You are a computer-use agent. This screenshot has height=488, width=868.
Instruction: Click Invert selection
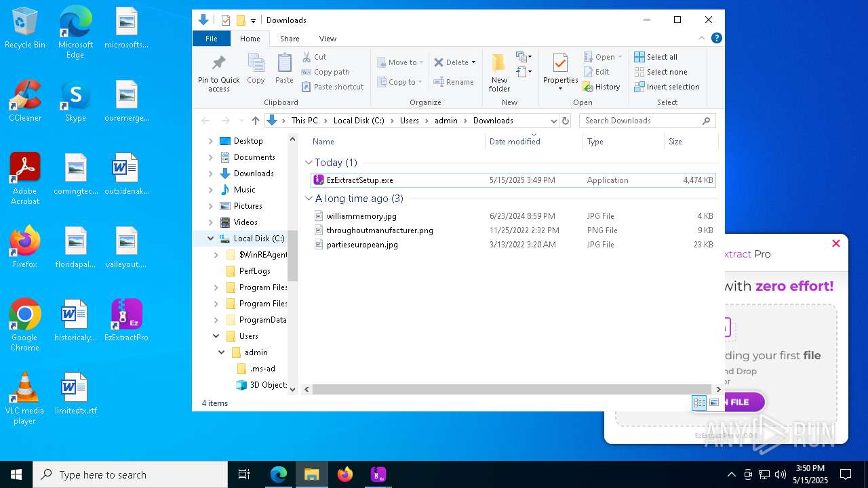click(x=667, y=87)
